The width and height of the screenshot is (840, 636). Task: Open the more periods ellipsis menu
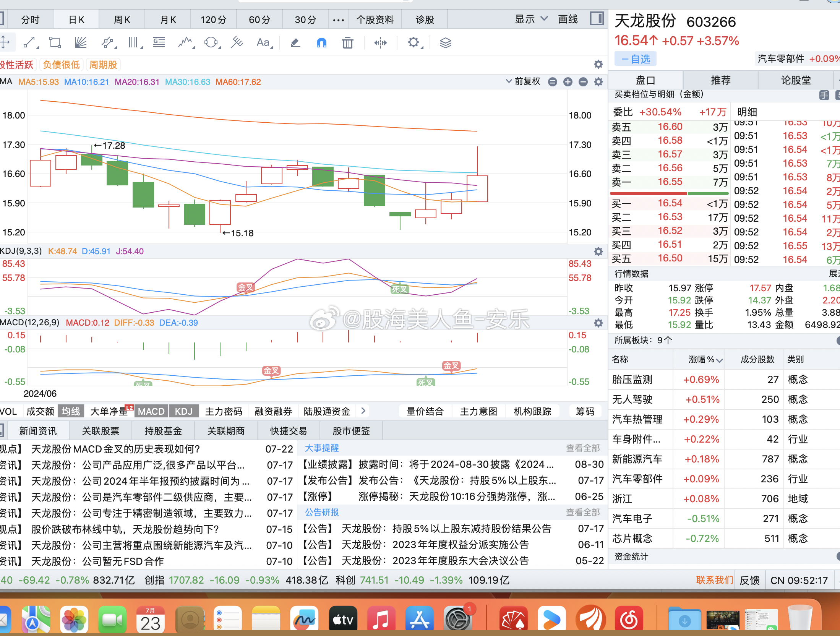pyautogui.click(x=338, y=20)
